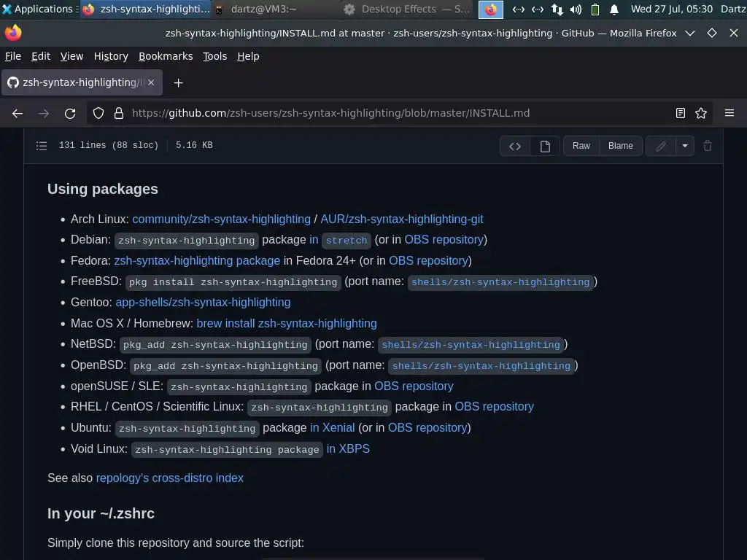Open the file outline list icon
The height and width of the screenshot is (560, 747).
(x=42, y=146)
